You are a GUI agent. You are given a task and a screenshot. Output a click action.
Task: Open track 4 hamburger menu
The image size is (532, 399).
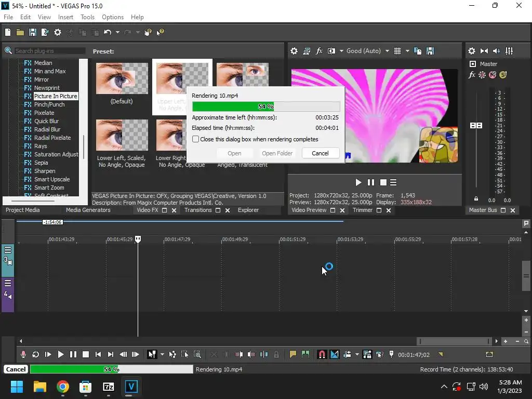[x=8, y=283]
